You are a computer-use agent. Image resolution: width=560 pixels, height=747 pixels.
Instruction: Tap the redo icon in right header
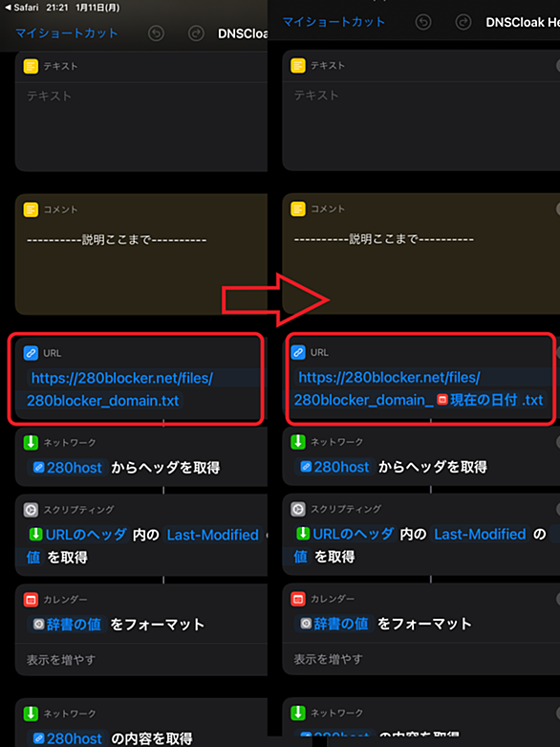click(x=463, y=22)
